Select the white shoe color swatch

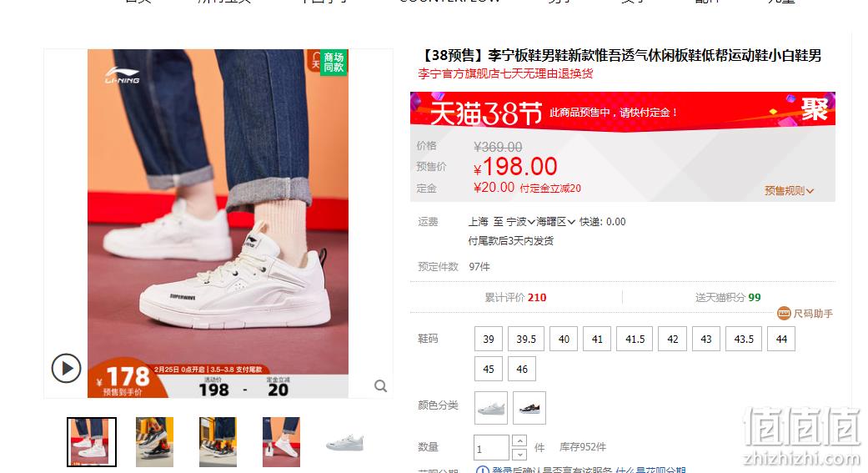coord(491,408)
